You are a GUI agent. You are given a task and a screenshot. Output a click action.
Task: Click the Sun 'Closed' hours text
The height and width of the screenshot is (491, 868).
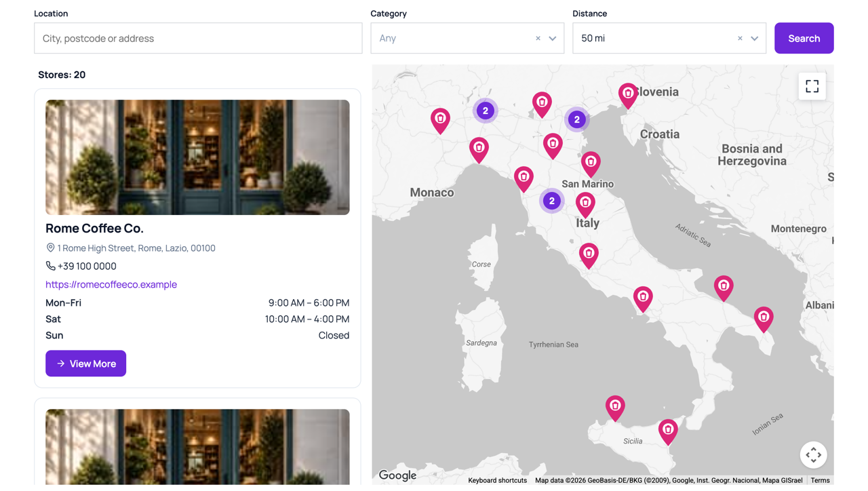334,336
